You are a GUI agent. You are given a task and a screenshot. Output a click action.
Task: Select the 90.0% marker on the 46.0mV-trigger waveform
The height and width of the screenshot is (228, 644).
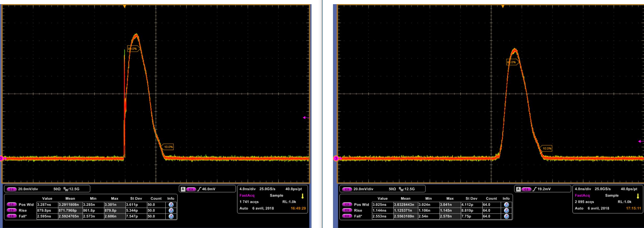coord(133,49)
